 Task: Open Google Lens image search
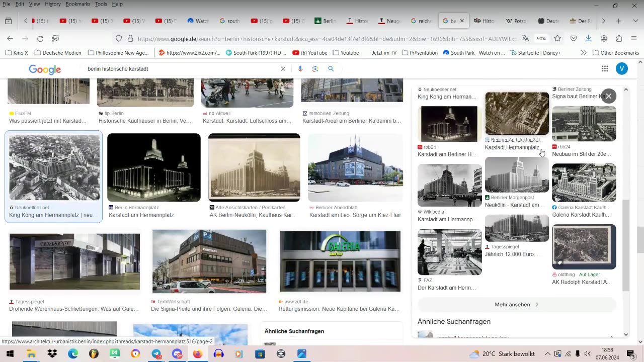tap(315, 69)
